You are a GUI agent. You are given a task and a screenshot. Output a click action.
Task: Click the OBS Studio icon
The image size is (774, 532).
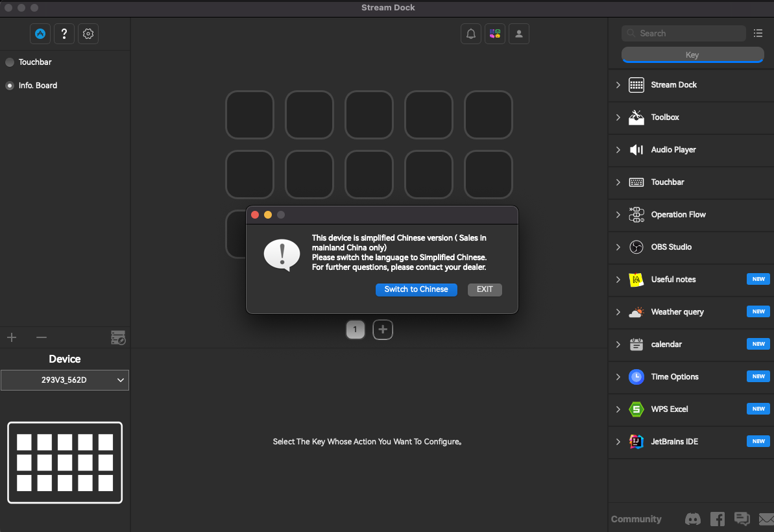[x=636, y=247]
